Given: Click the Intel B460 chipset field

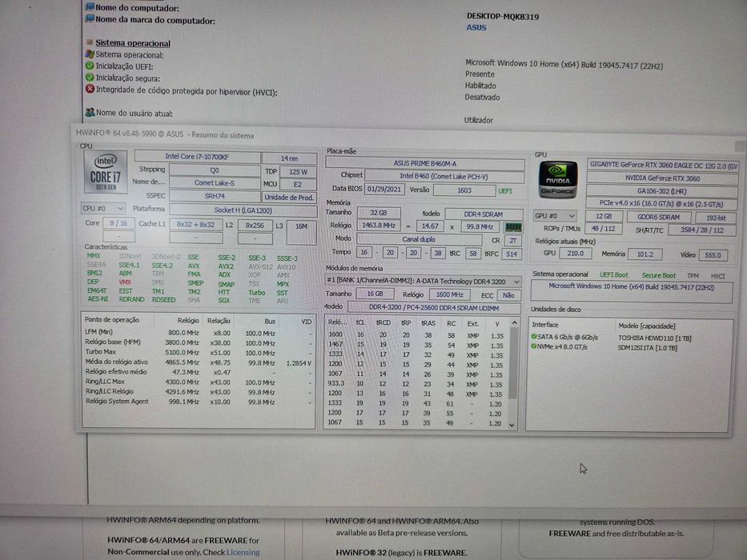Looking at the screenshot, I should pos(444,176).
